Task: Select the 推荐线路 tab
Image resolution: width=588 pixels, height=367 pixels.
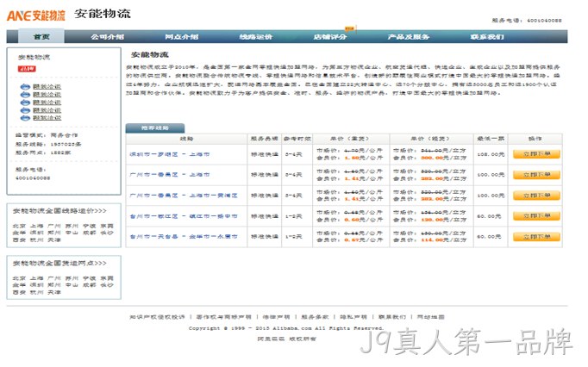Action: click(155, 128)
